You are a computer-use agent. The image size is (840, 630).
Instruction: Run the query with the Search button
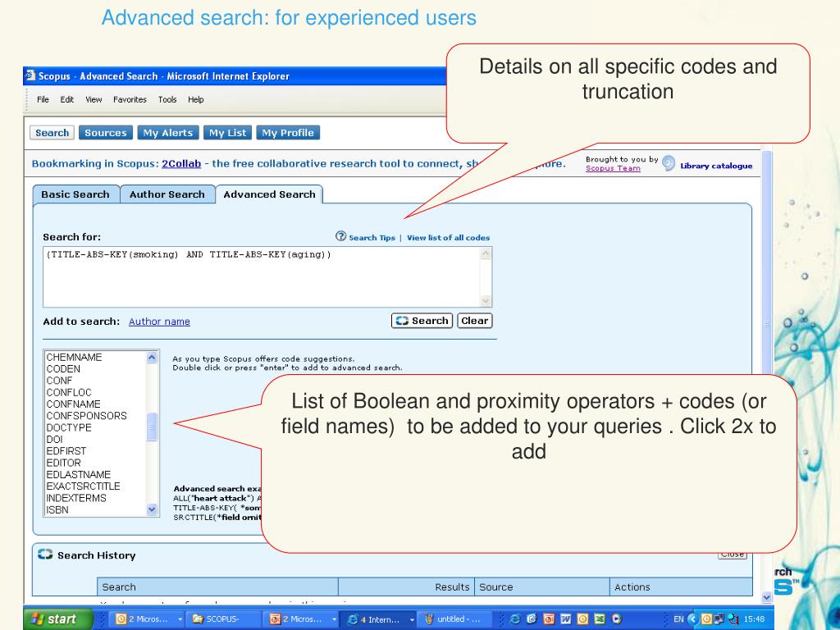click(422, 321)
